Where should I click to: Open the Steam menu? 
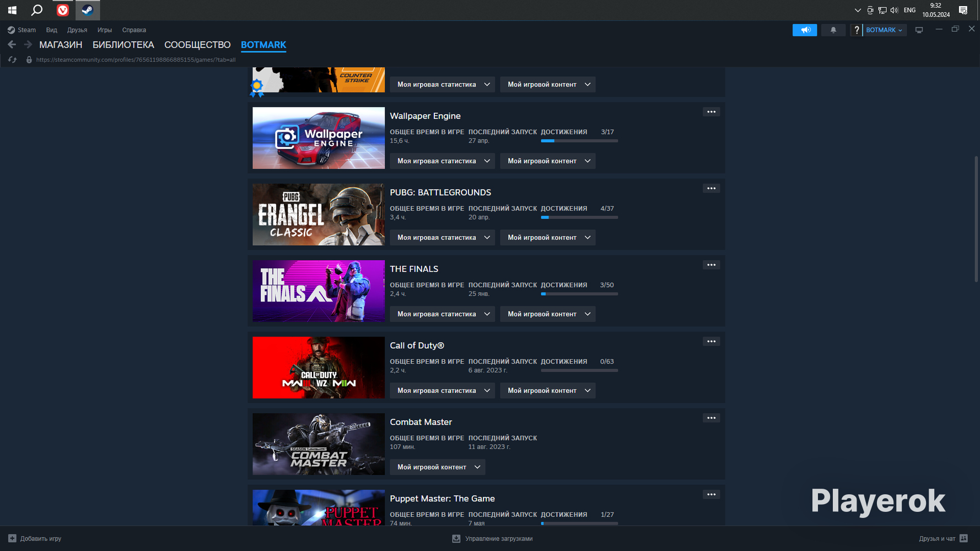[x=22, y=30]
